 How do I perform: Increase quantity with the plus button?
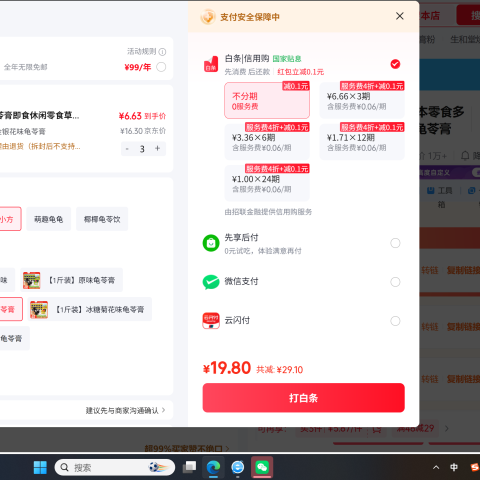point(158,149)
